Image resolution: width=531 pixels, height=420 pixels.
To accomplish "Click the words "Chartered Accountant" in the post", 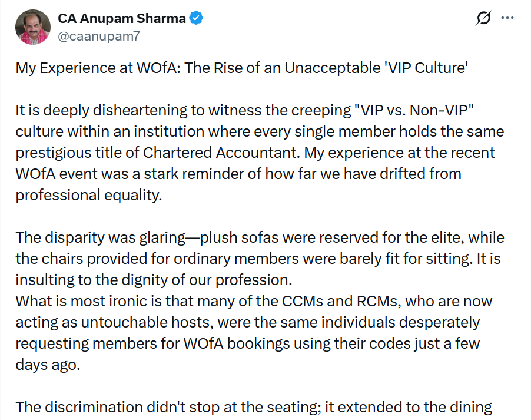I will point(220,153).
